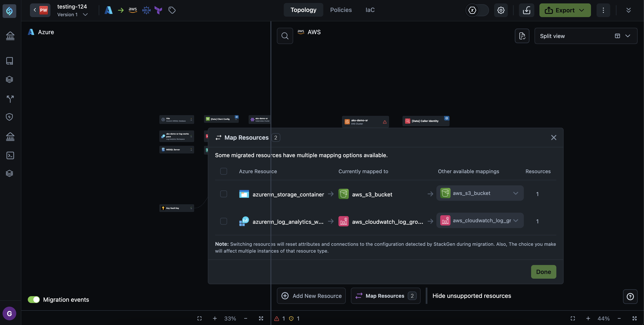Screen dimensions: 644x325
Task: Click the download import icon
Action: 526,10
